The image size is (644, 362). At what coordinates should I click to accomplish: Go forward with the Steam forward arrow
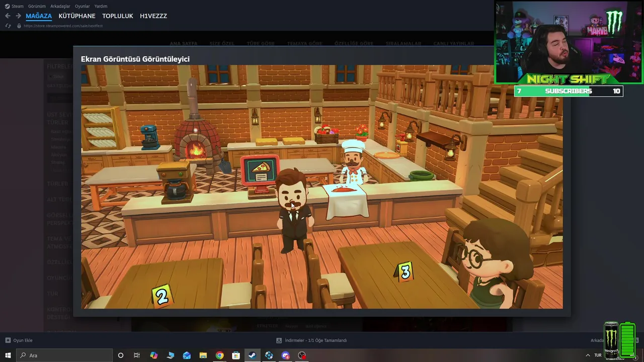18,16
